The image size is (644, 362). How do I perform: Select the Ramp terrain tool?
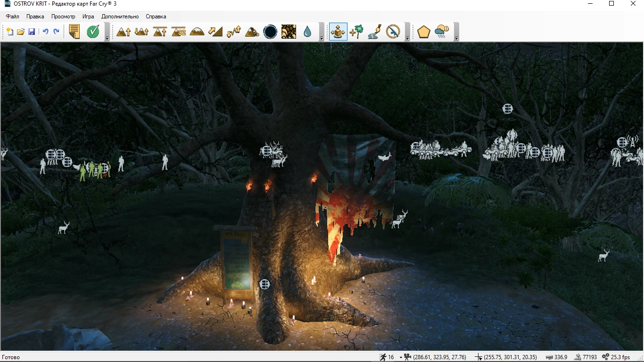click(215, 32)
